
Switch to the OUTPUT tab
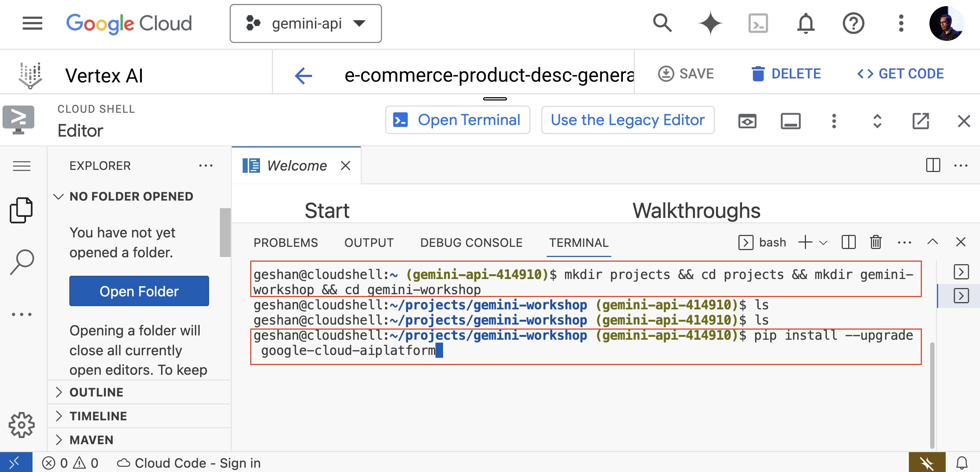(x=369, y=243)
